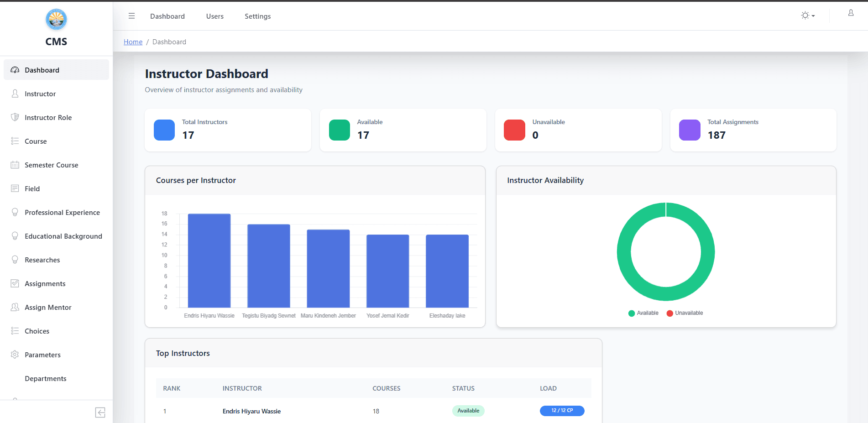The height and width of the screenshot is (423, 868).
Task: Click the Choices list icon
Action: [15, 331]
